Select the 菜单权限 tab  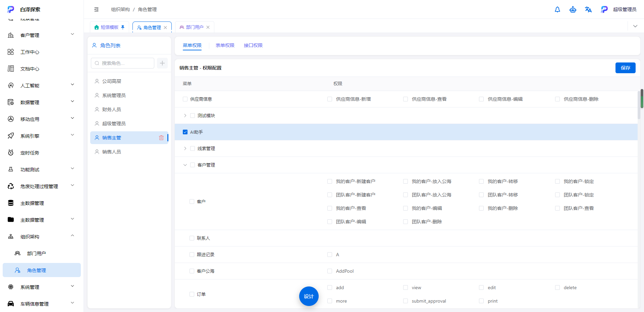[192, 45]
